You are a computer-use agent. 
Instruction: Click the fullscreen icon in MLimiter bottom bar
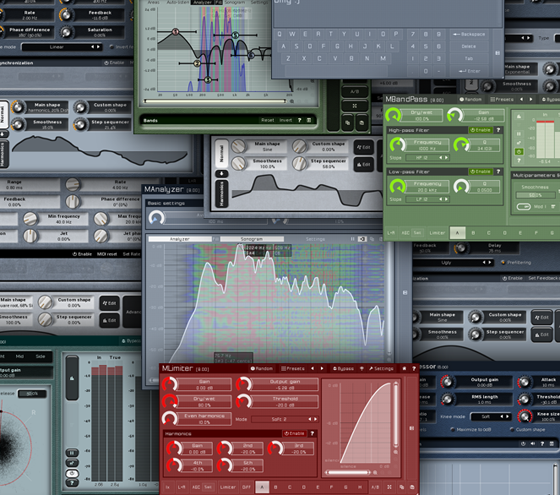pyautogui.click(x=389, y=487)
